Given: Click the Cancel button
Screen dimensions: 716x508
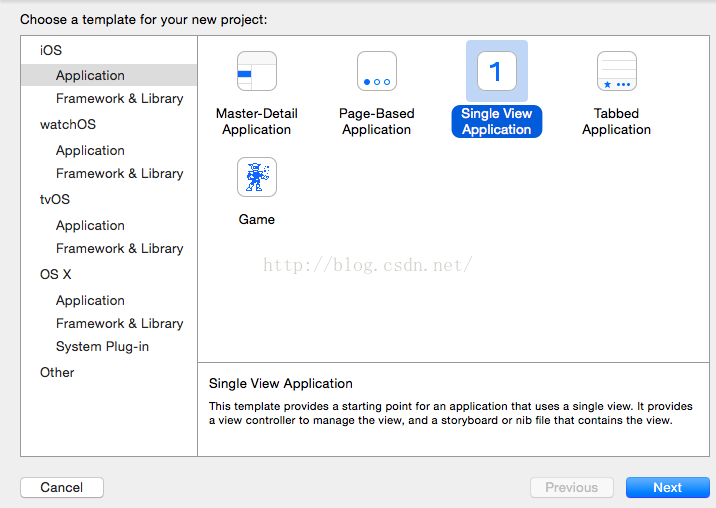Looking at the screenshot, I should pos(62,487).
